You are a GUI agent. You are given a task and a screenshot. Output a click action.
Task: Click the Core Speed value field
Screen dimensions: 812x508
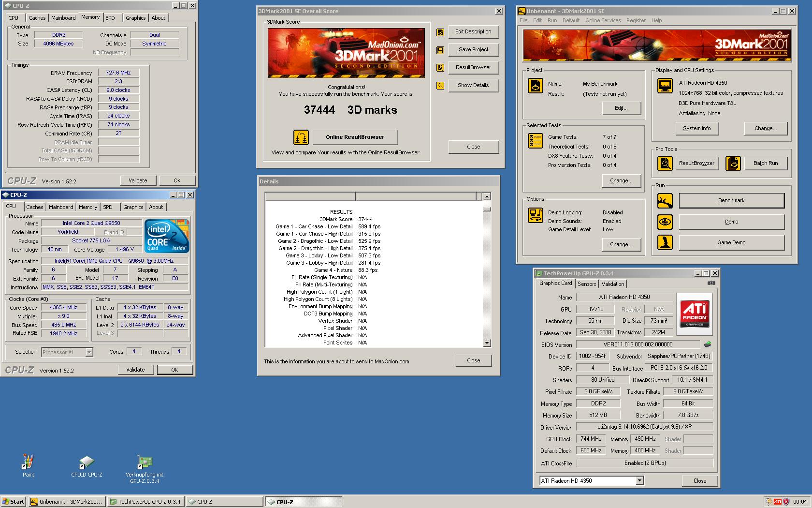pyautogui.click(x=64, y=308)
